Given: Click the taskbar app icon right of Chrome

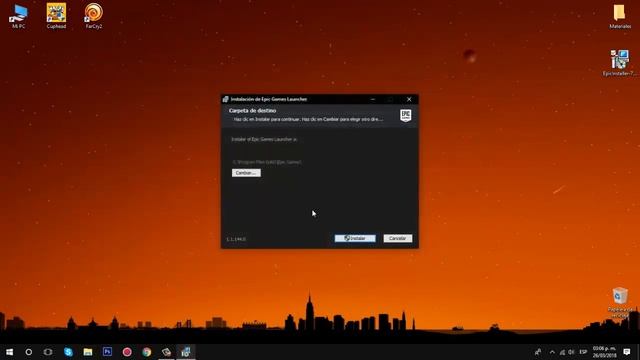Looking at the screenshot, I should coord(166,352).
